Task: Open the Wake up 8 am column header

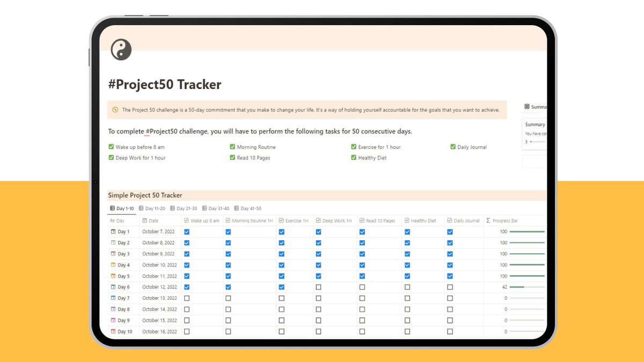Action: [x=202, y=220]
